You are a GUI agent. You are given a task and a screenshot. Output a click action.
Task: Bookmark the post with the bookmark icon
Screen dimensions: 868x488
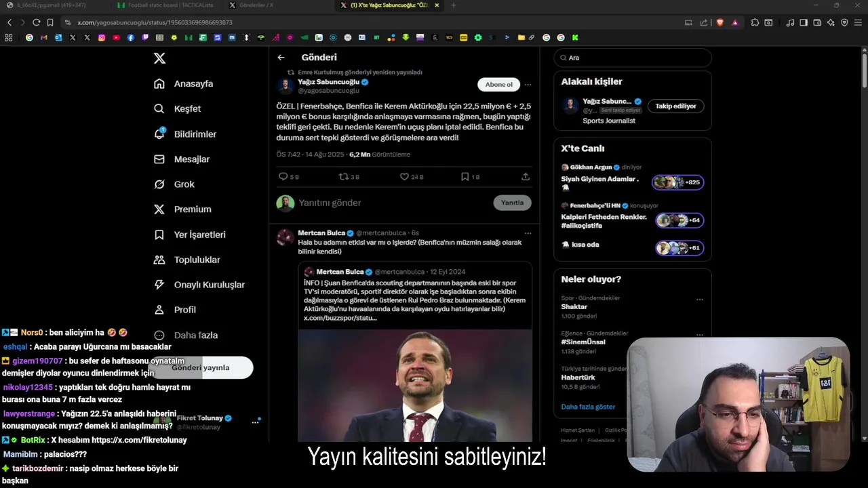click(x=465, y=176)
